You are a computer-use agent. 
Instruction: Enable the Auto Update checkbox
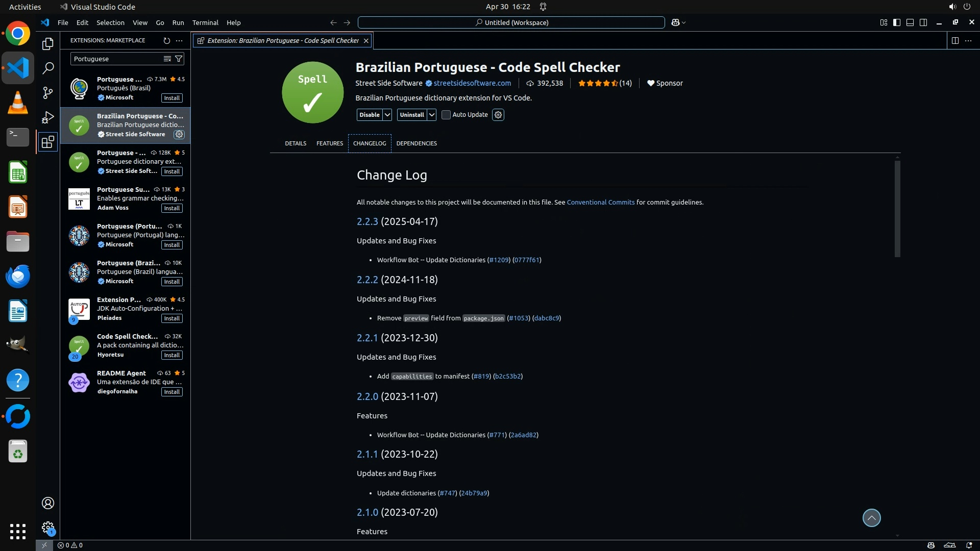[x=446, y=115]
